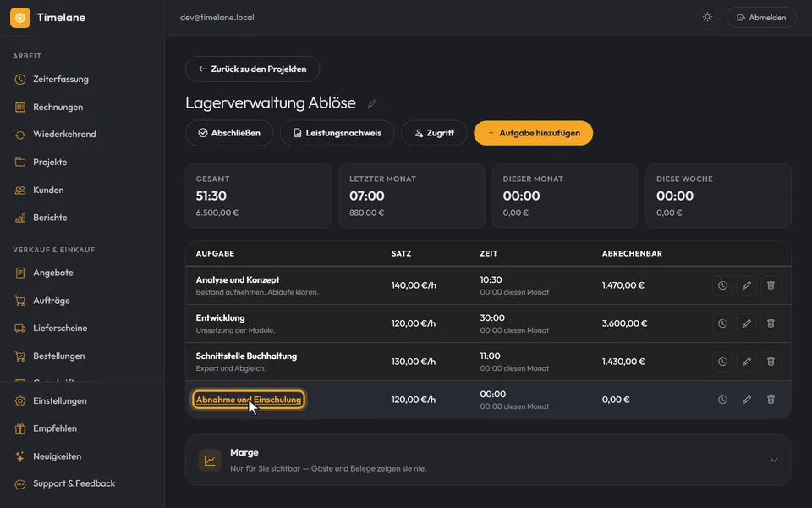Click the 3.600,00 € billable amount
Image resolution: width=812 pixels, height=508 pixels.
click(624, 323)
